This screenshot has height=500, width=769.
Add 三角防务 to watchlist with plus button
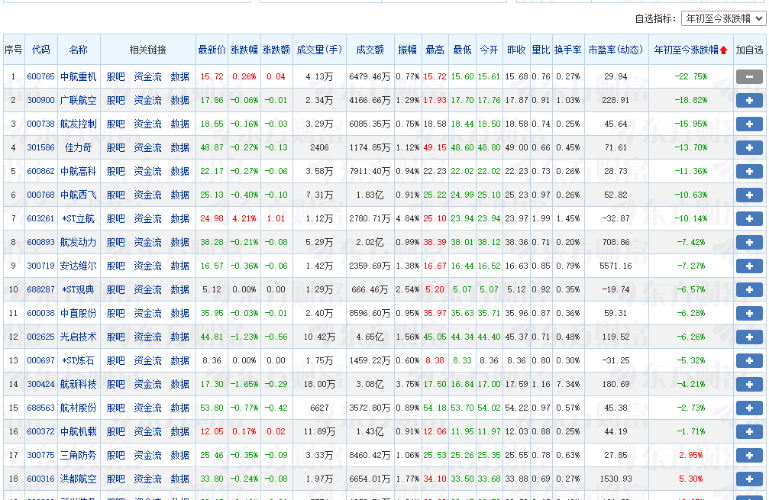coord(749,455)
